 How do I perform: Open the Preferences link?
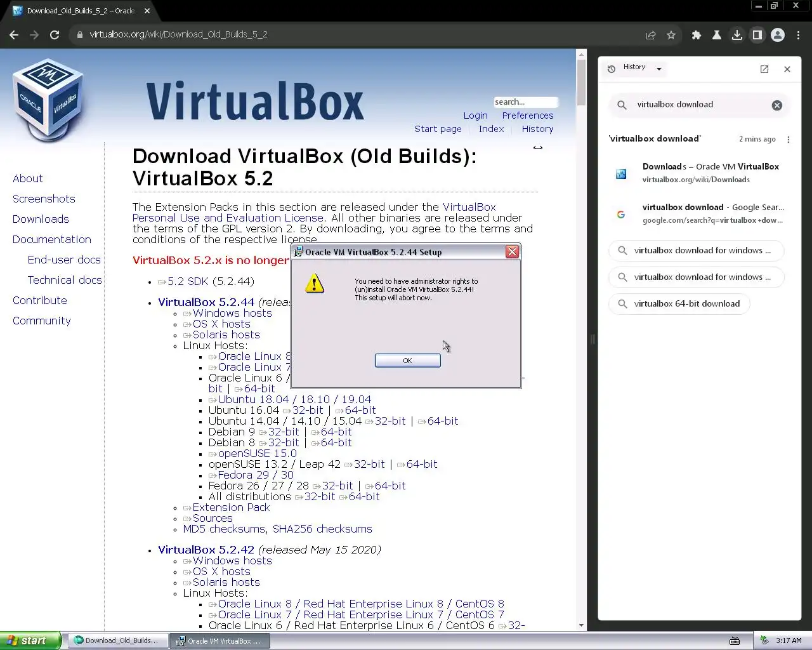(x=528, y=116)
